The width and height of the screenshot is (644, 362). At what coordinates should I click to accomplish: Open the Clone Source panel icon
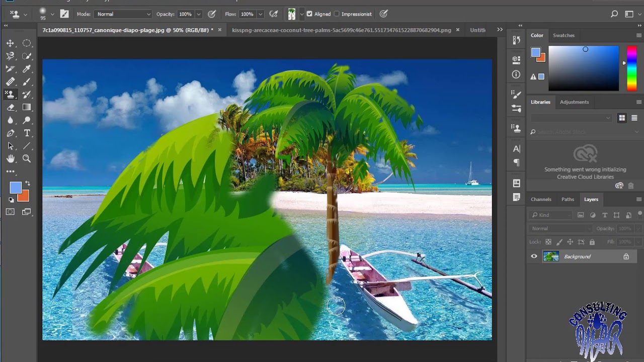coord(516,128)
